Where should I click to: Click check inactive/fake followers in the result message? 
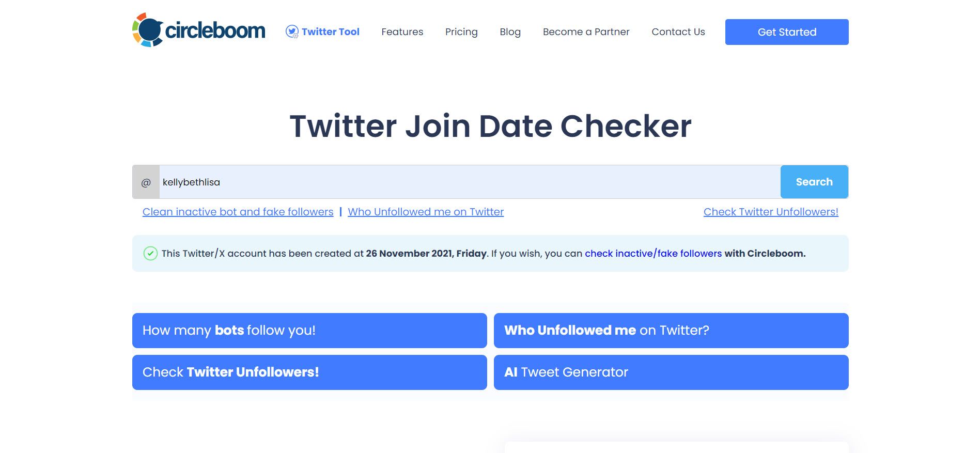653,253
